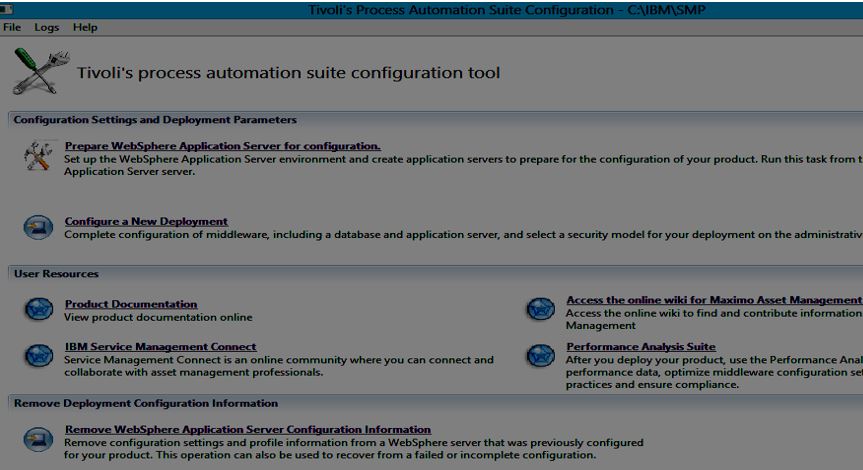Viewport: 863px width, 470px height.
Task: Click the globe icon beside IBM Service Management Connect
Action: [x=39, y=356]
